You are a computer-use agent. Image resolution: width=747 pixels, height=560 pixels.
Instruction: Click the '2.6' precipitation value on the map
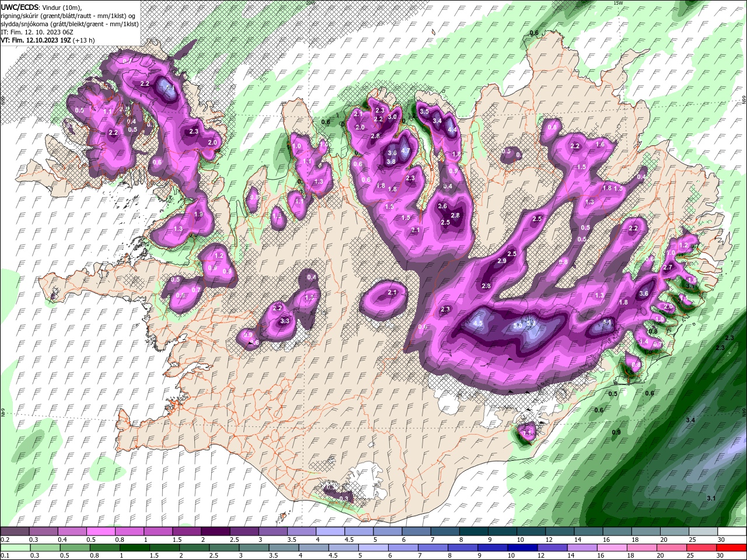[442, 206]
